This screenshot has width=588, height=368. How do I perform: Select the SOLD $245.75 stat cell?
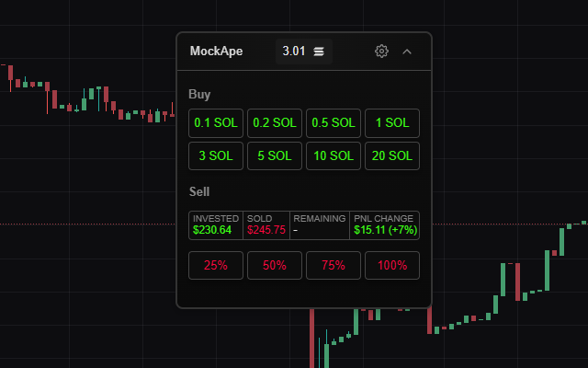coord(266,224)
